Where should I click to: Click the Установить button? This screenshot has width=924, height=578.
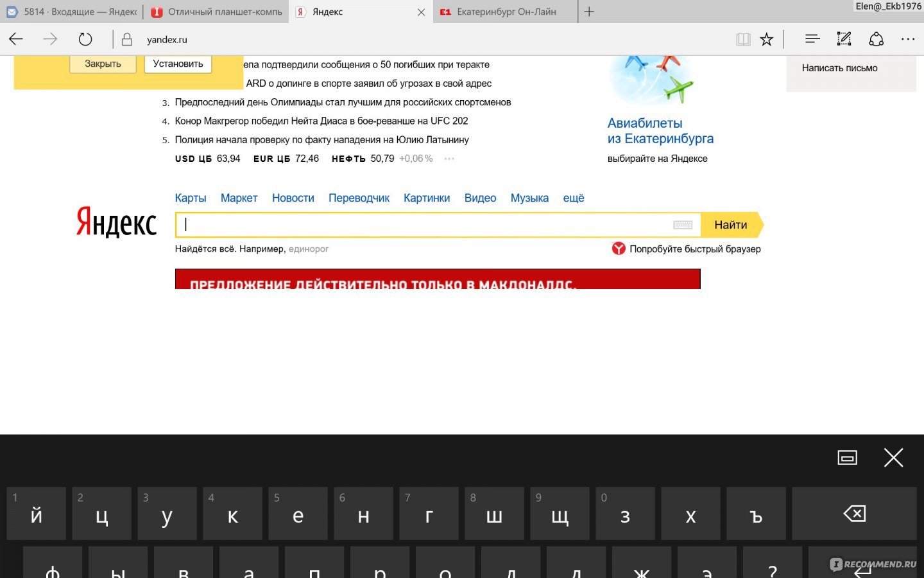coord(178,64)
